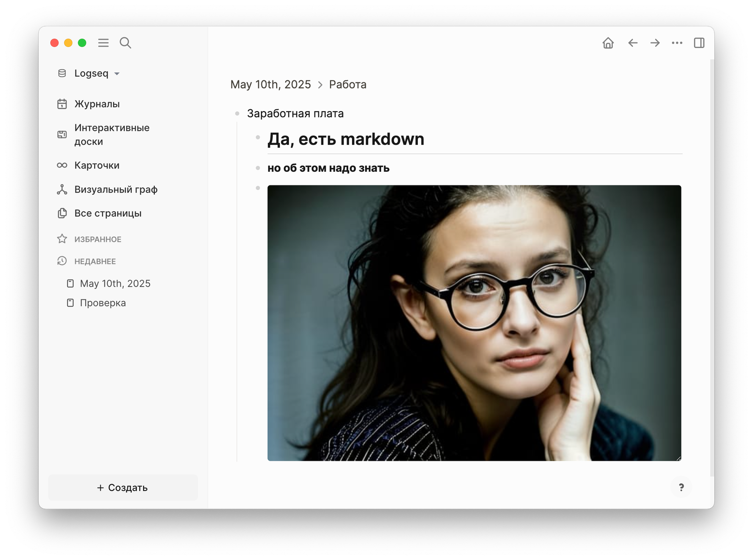Collapse the ИЗБРАННОЕ favorites section
This screenshot has width=753, height=560.
tap(97, 239)
